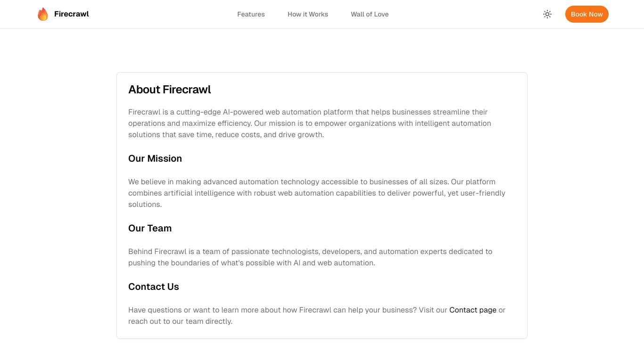Follow the Contact page hyperlink

pyautogui.click(x=473, y=310)
